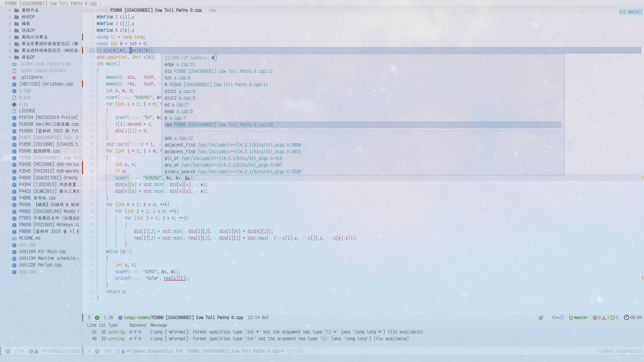644x362 pixels.
Task: Select the 'all_of' function candidate
Action: pos(363,159)
